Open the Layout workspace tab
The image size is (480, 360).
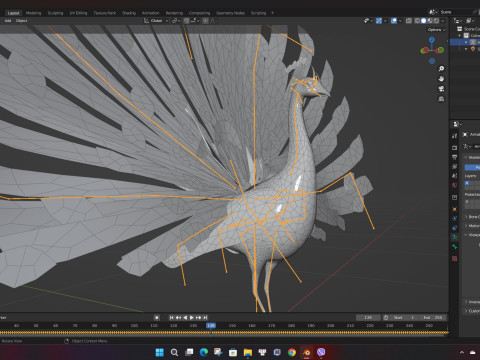tap(13, 13)
